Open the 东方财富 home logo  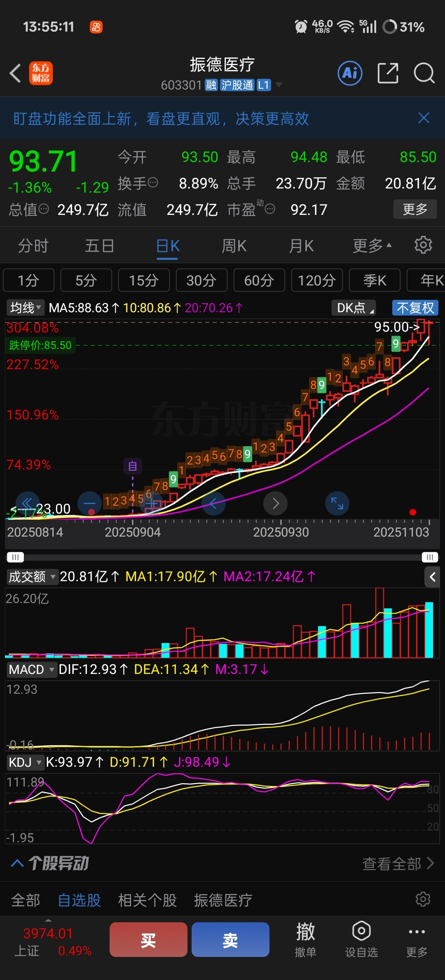tap(41, 73)
